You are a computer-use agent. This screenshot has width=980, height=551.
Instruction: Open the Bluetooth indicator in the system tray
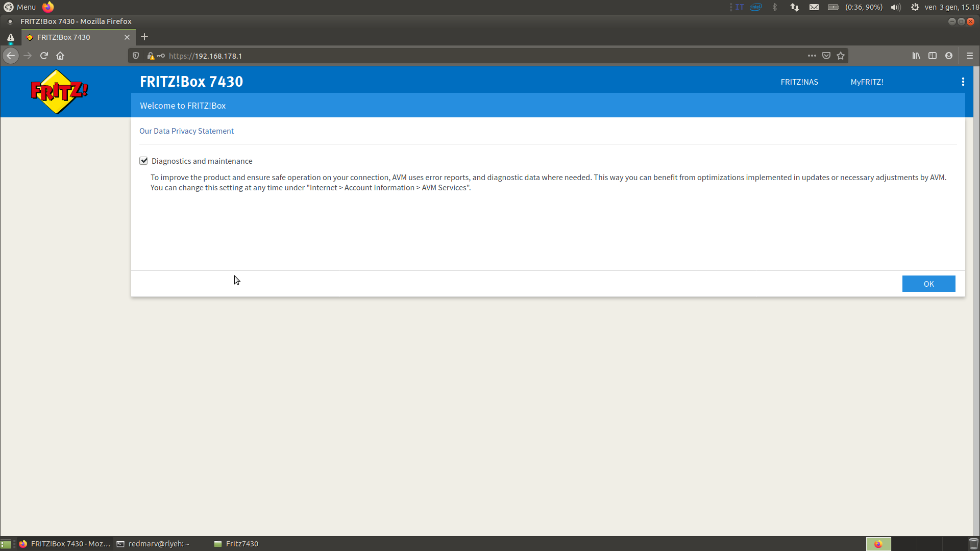[775, 7]
